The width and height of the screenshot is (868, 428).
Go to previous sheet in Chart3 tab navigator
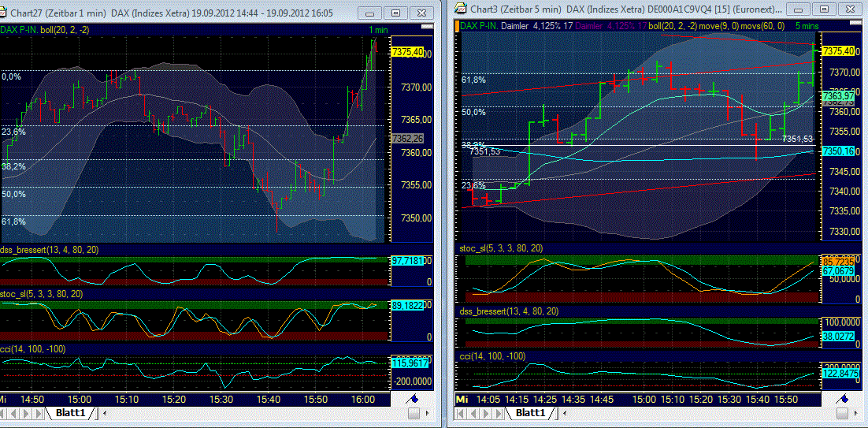472,413
